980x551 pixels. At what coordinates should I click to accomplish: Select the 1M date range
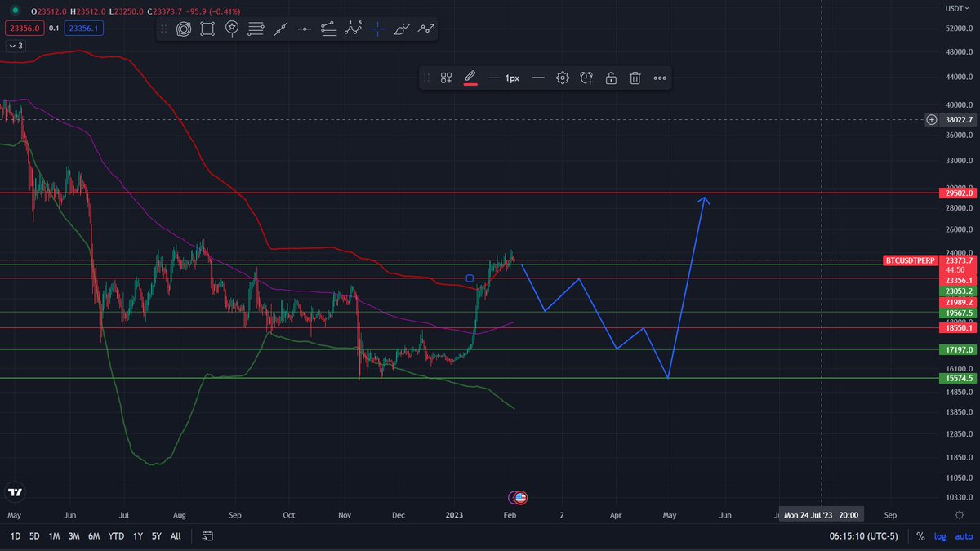[x=54, y=536]
